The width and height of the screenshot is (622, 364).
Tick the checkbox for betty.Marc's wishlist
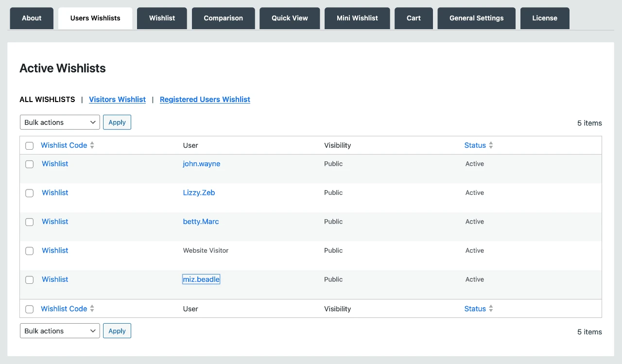point(30,222)
